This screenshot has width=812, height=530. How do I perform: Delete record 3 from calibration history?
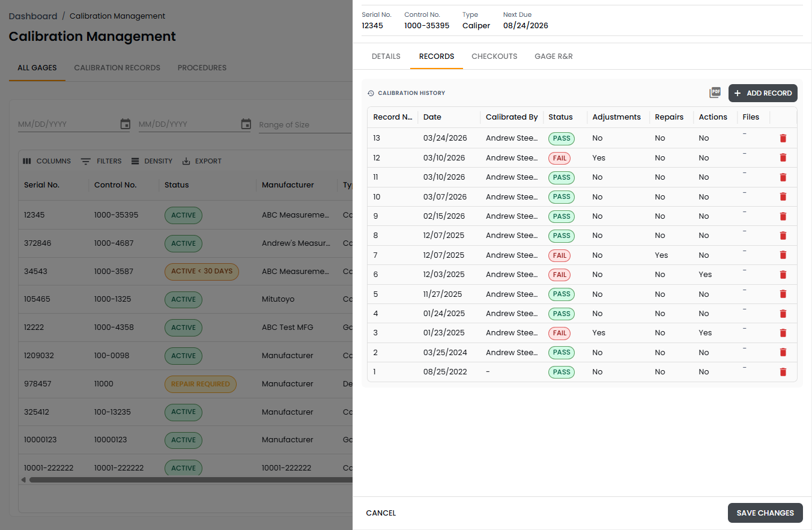click(x=783, y=333)
